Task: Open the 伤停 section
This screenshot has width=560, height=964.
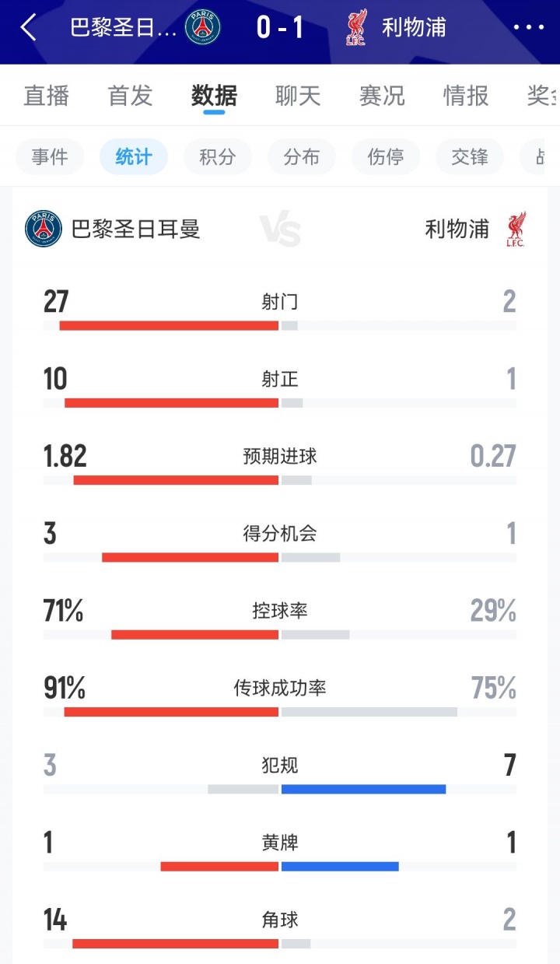Action: coord(385,156)
